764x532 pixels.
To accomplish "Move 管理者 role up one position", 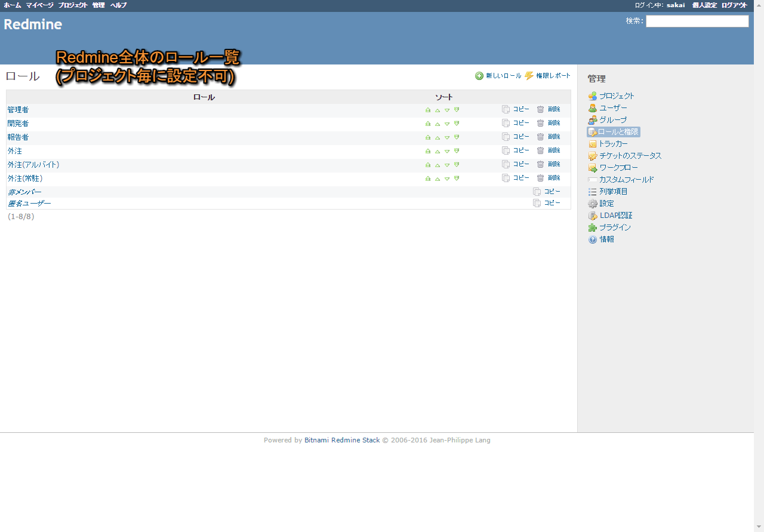I will pos(438,110).
